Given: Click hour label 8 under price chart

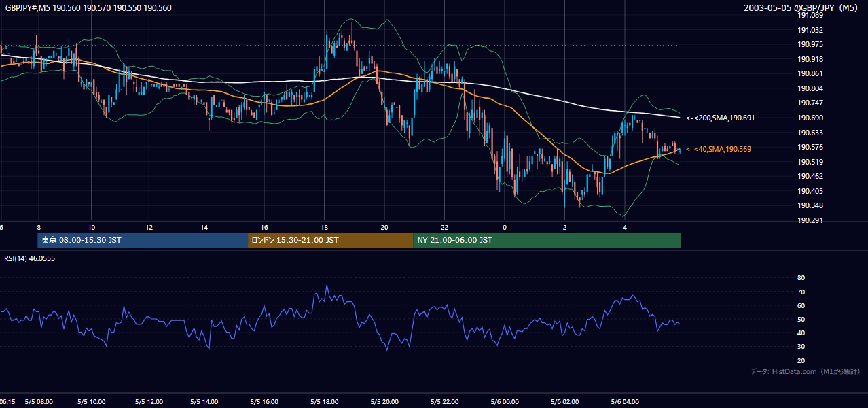Looking at the screenshot, I should coord(39,227).
